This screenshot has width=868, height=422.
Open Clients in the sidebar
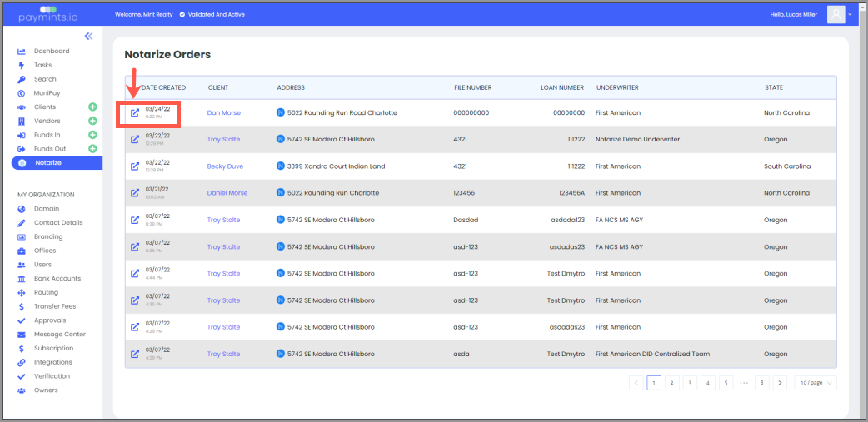point(45,107)
